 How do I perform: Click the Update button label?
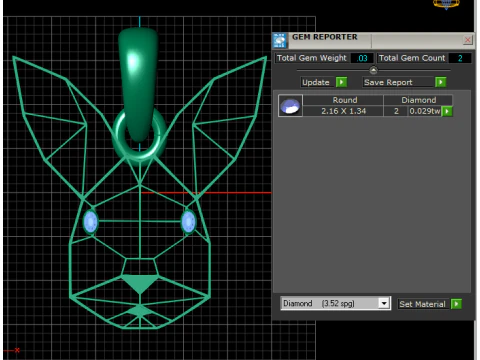tap(316, 82)
